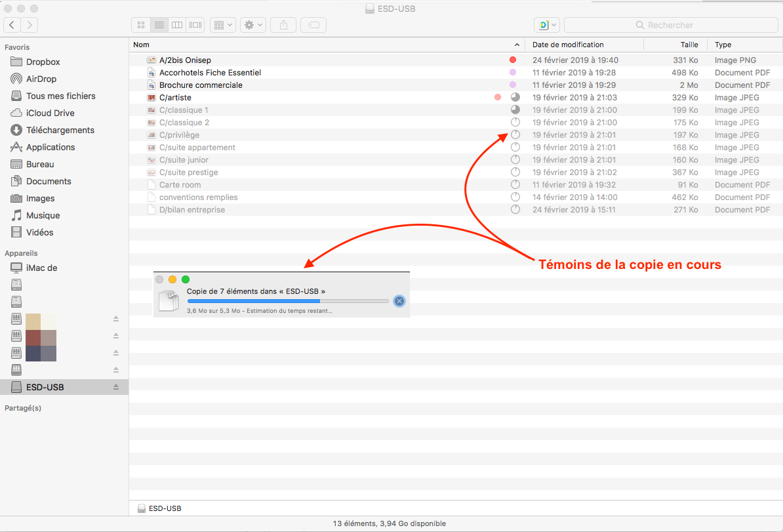783x532 pixels.
Task: Open the Dropbox toolbar dropdown
Action: pyautogui.click(x=547, y=25)
